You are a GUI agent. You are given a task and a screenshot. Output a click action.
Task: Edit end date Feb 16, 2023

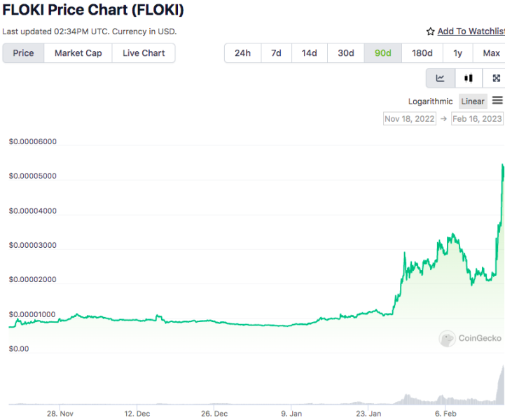(x=477, y=119)
